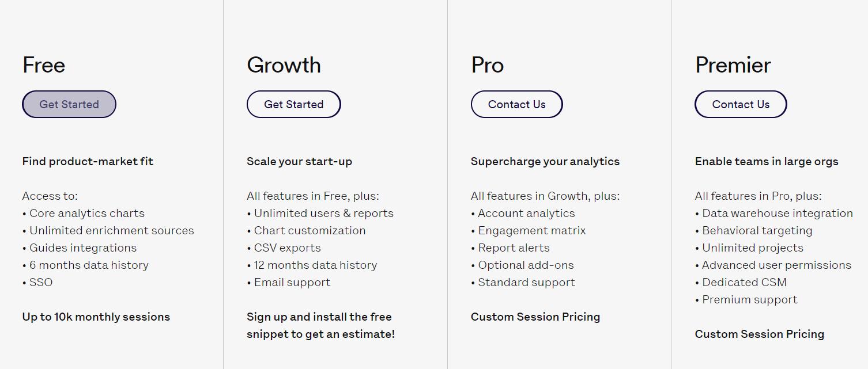Click 'Supercharge your analytics' tagline

[x=545, y=161]
